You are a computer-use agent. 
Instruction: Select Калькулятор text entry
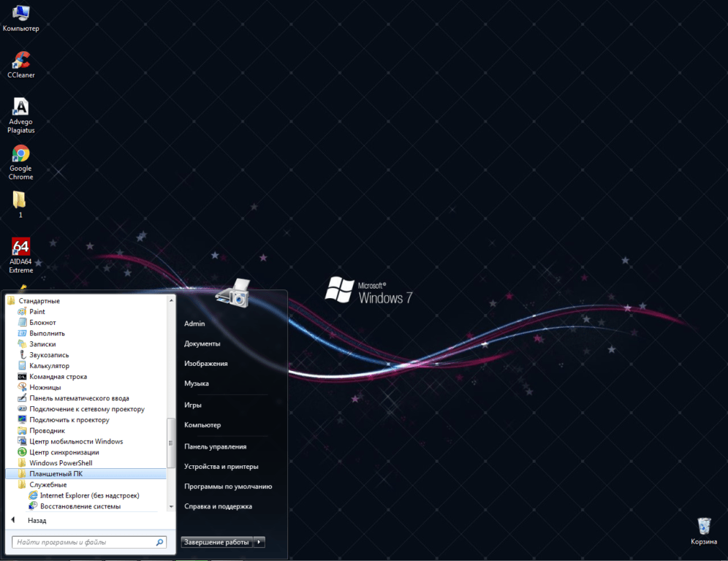click(49, 366)
